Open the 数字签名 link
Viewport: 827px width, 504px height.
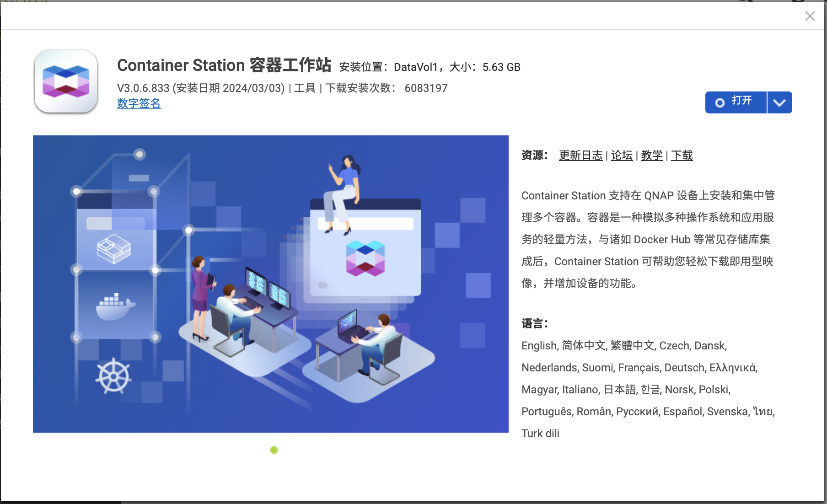139,104
